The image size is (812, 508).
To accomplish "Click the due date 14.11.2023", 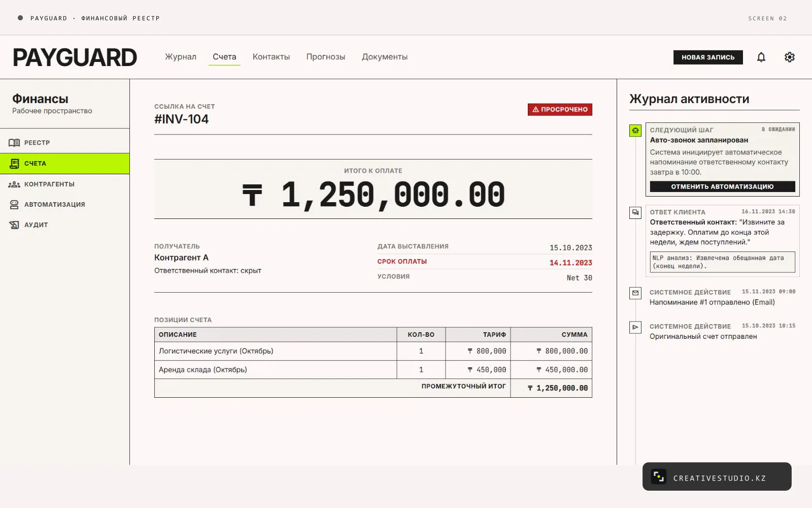I will pos(570,263).
